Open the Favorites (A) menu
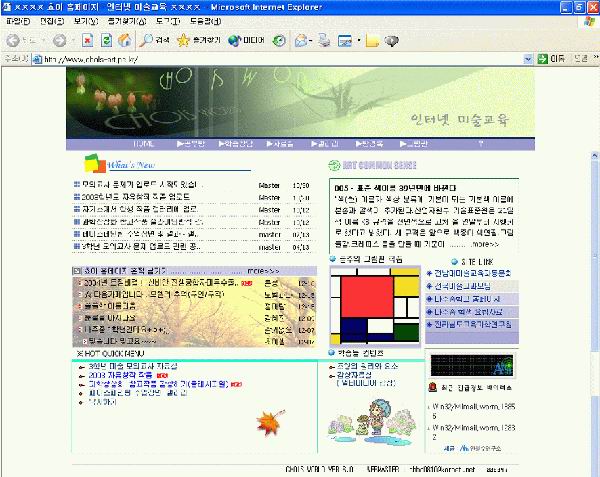600x477 pixels. [127, 21]
